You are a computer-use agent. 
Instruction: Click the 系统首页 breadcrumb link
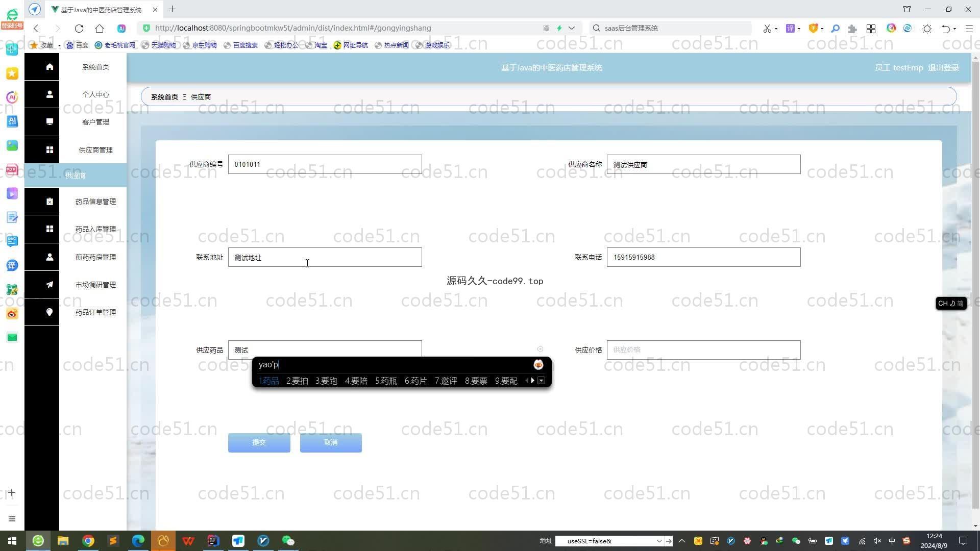tap(164, 97)
